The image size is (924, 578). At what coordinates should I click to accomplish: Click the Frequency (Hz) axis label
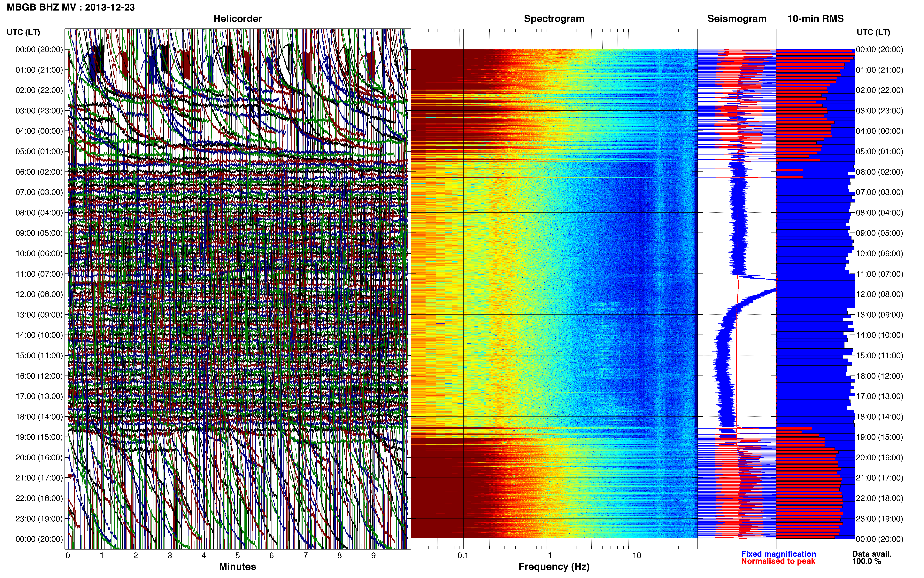[x=554, y=566]
